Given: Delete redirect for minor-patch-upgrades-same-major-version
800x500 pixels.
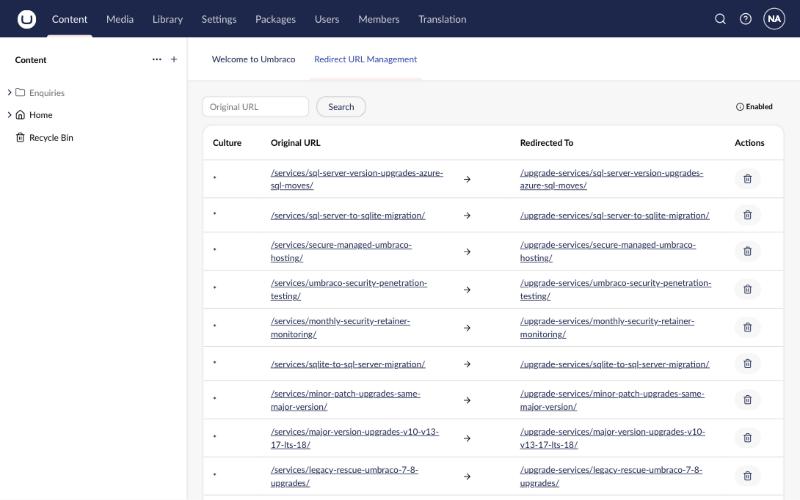Looking at the screenshot, I should click(x=747, y=399).
